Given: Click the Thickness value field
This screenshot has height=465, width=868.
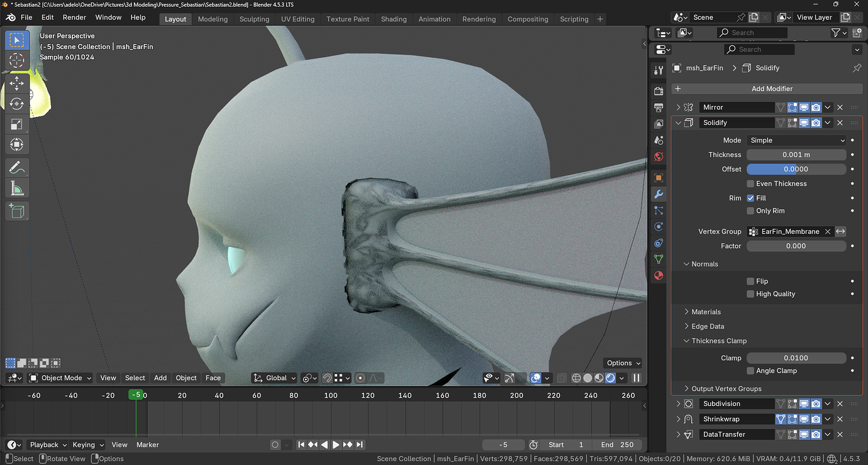Looking at the screenshot, I should (x=796, y=155).
